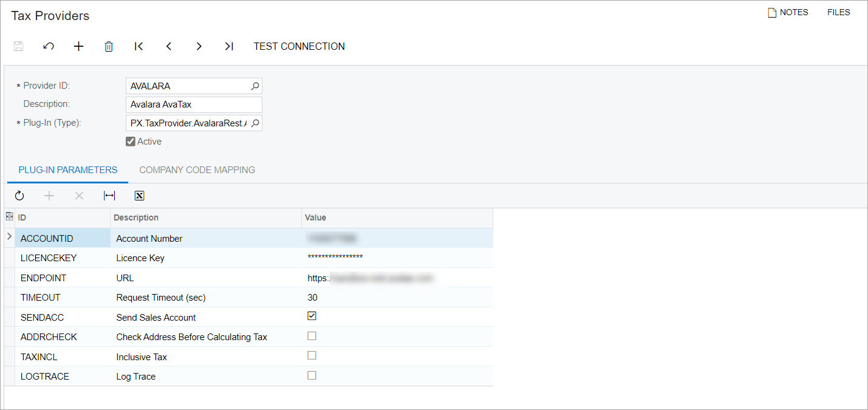Export parameters grid to Excel
Viewport: 868px width, 410px height.
tap(139, 196)
